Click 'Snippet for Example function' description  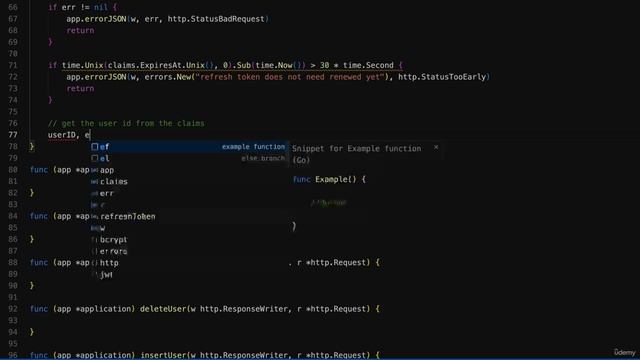[x=356, y=149]
